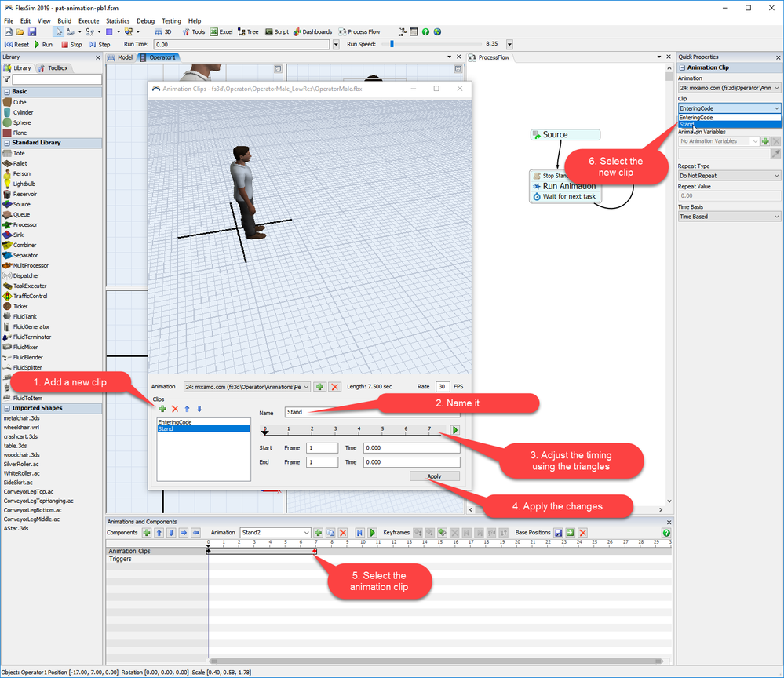Open the Script console from the toolbar
784x678 pixels.
point(276,31)
